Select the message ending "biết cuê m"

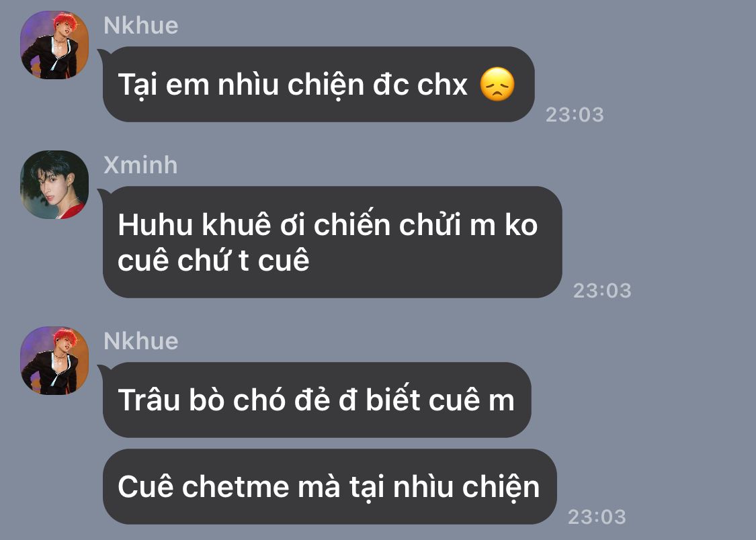[317, 400]
